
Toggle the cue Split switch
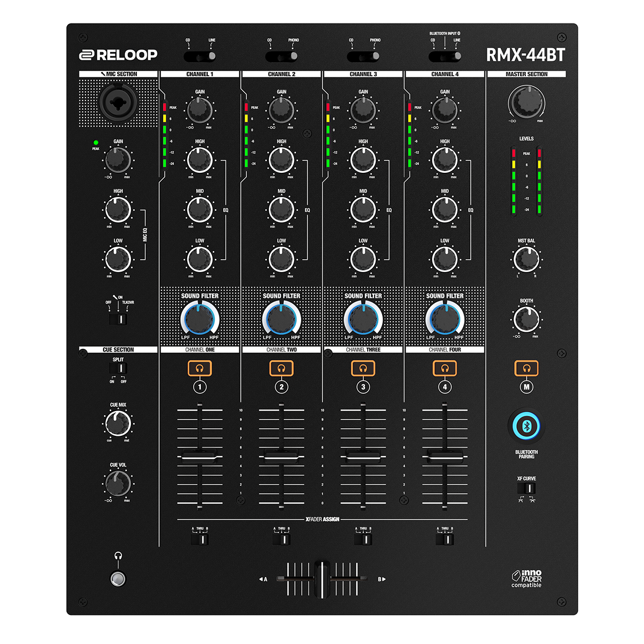click(118, 368)
